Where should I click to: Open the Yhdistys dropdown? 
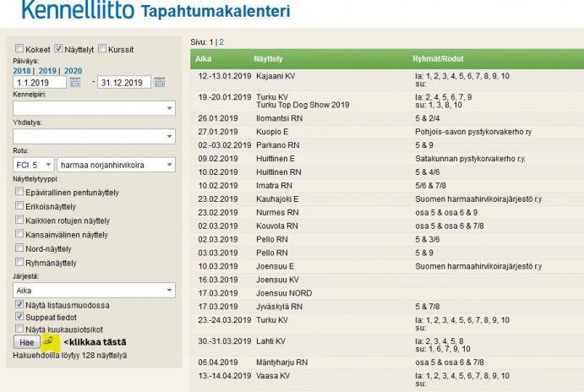(x=94, y=136)
